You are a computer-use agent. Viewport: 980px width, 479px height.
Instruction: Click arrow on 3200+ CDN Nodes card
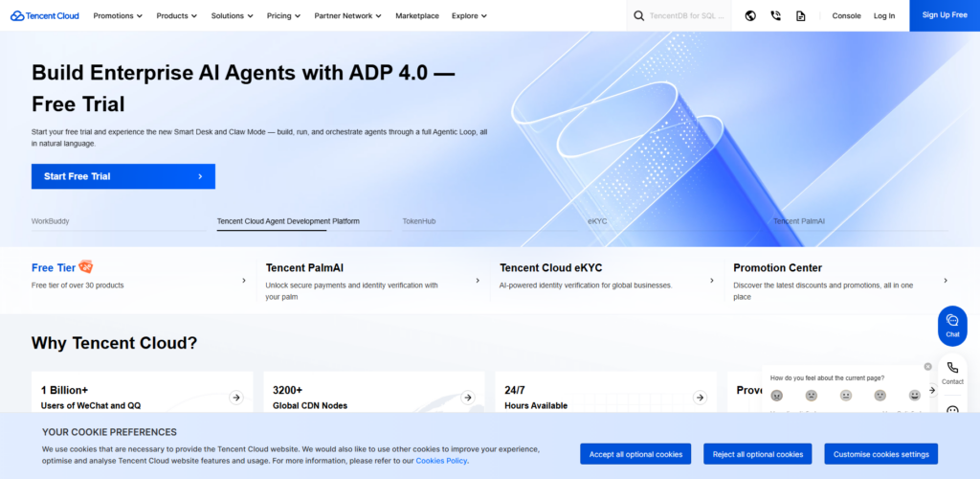(x=467, y=397)
